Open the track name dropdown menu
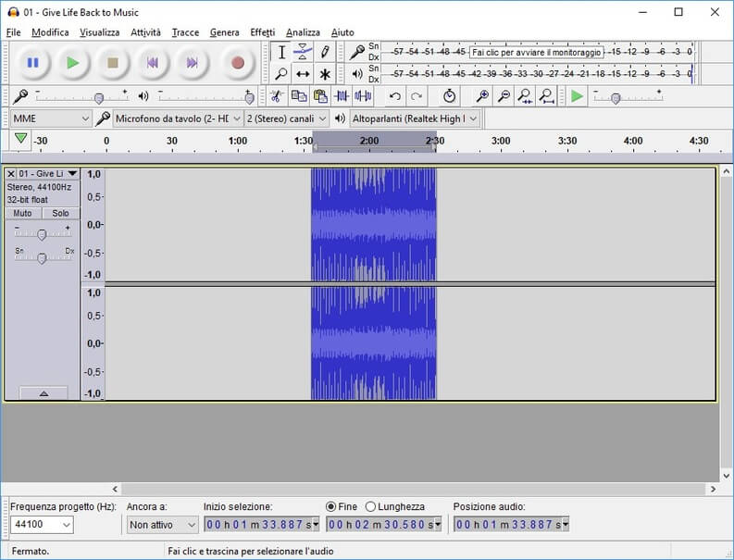 coord(72,174)
